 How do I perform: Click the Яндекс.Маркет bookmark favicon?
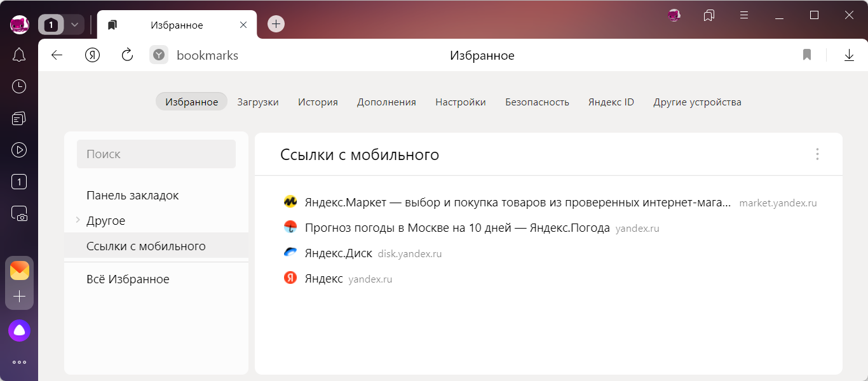pyautogui.click(x=290, y=203)
